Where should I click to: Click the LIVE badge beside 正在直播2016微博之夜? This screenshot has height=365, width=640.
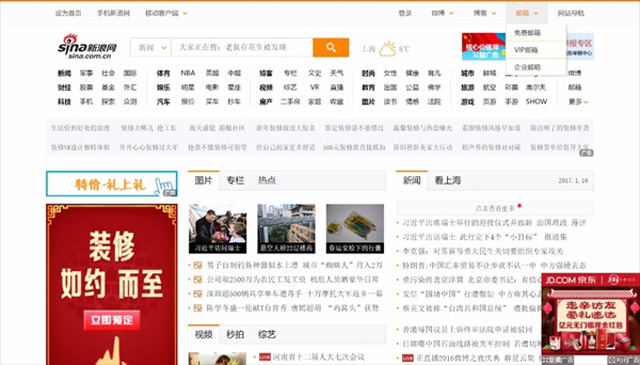tap(408, 358)
